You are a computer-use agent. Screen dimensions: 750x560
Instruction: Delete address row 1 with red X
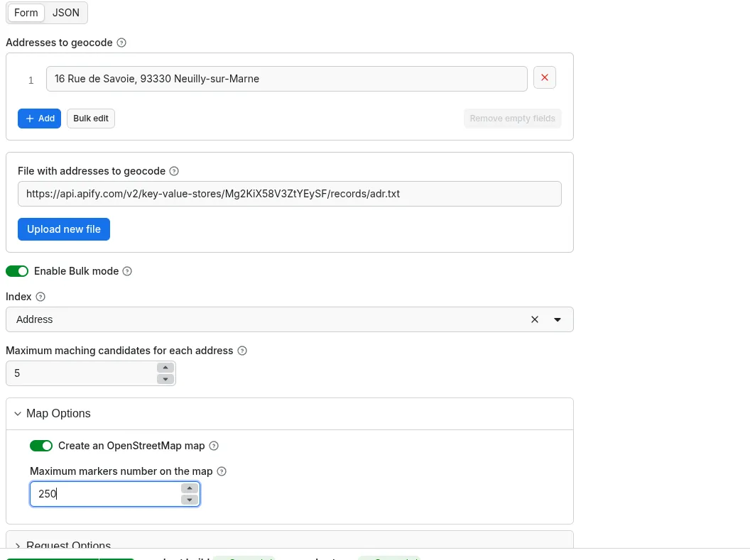pyautogui.click(x=545, y=78)
